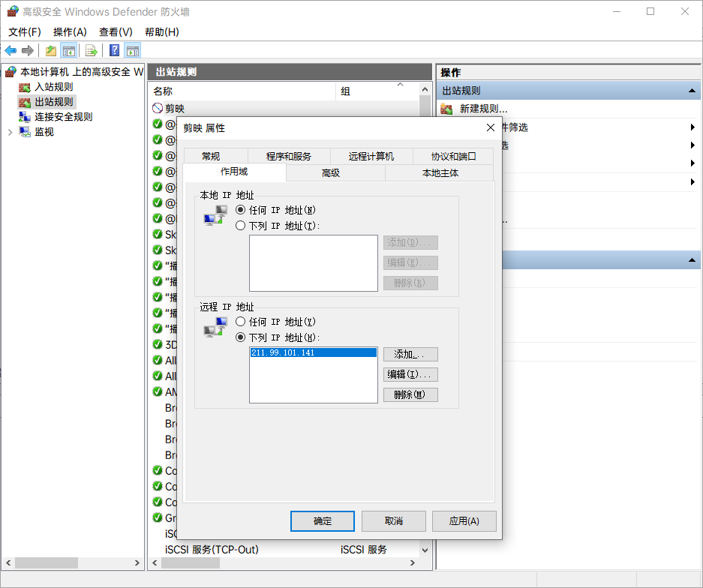This screenshot has width=703, height=588.
Task: Select 入站规则 in the left tree
Action: click(53, 87)
